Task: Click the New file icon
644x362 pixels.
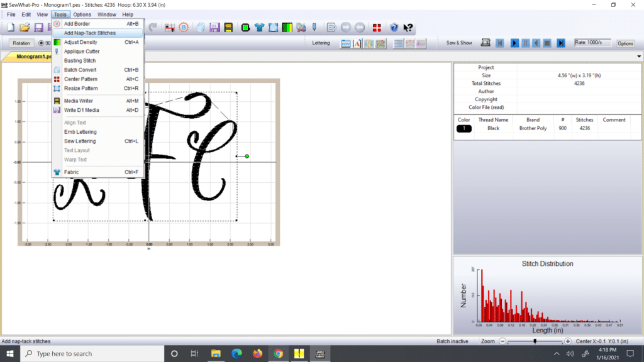Action: 11,28
